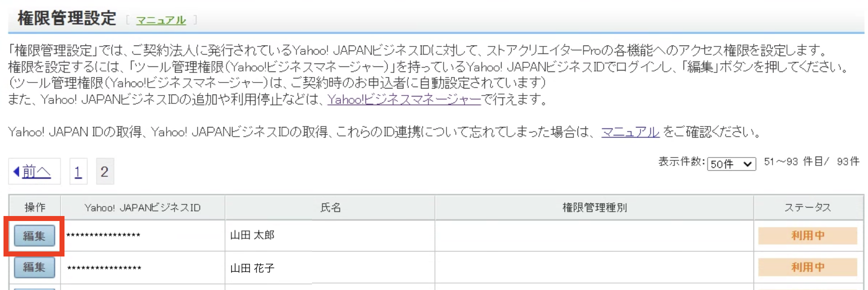Click the 氏名 column header
The image size is (868, 290).
330,207
